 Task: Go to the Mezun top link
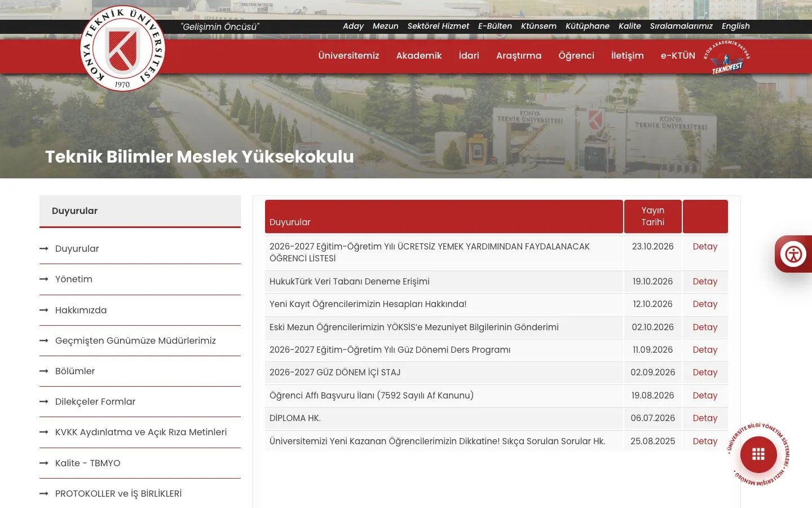(x=385, y=26)
